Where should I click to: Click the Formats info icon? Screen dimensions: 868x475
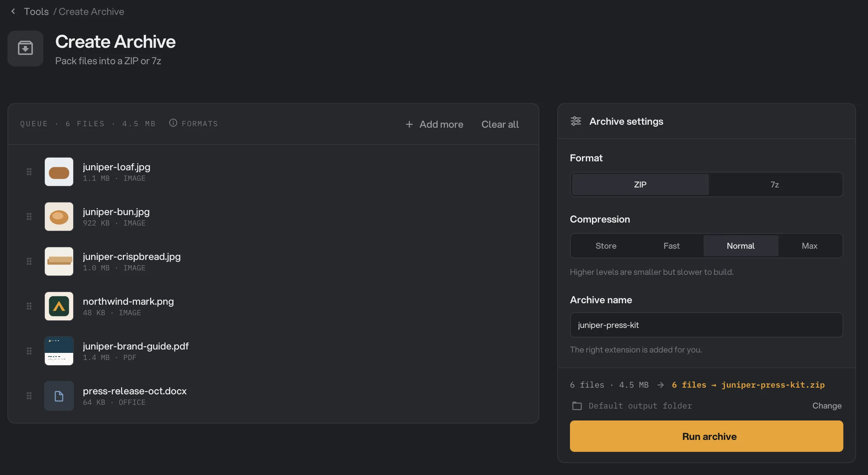[x=173, y=123]
